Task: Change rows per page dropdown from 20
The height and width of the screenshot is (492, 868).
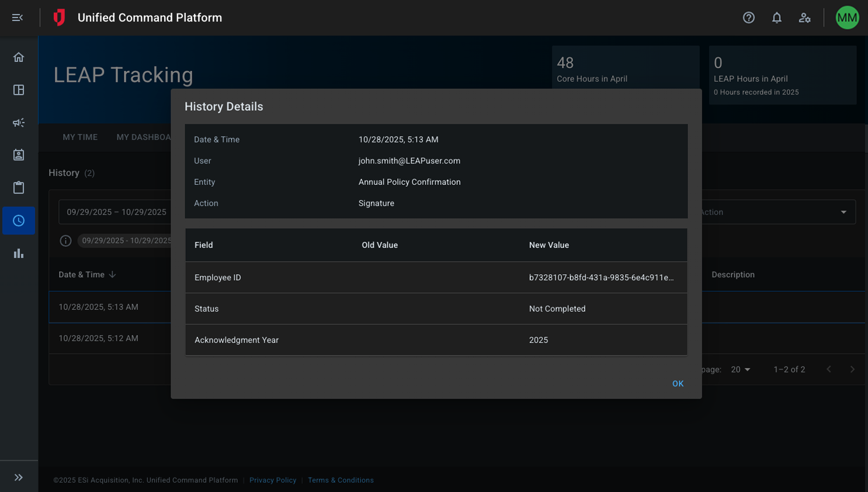Action: [740, 369]
